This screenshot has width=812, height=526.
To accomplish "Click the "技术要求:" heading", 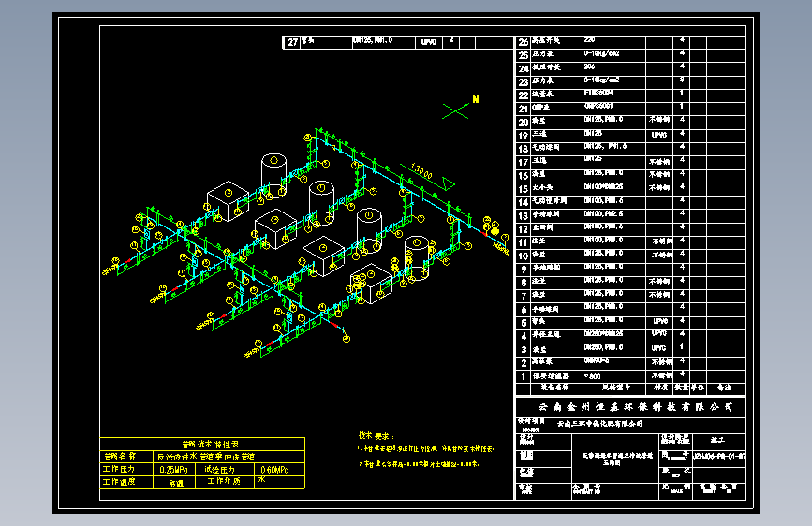I will 376,436.
